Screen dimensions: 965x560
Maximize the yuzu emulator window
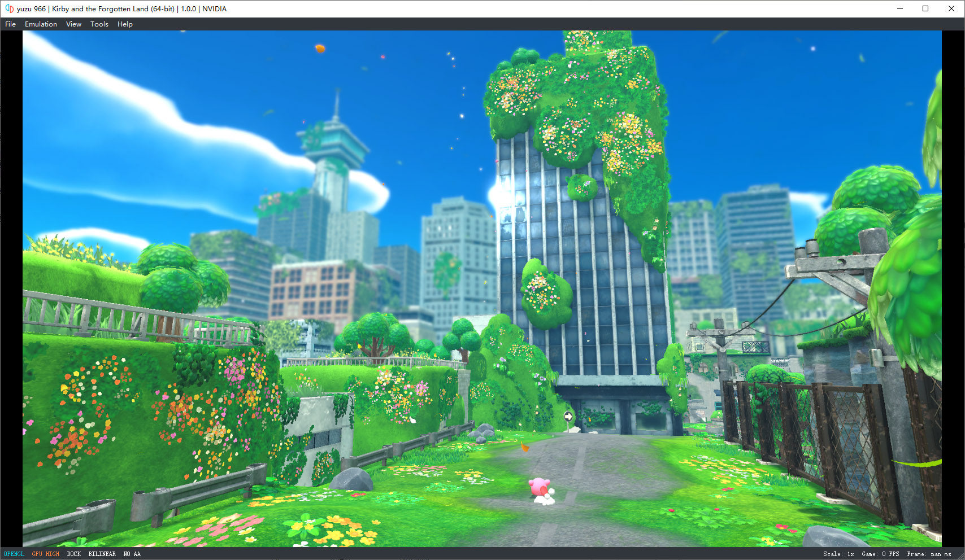925,8
